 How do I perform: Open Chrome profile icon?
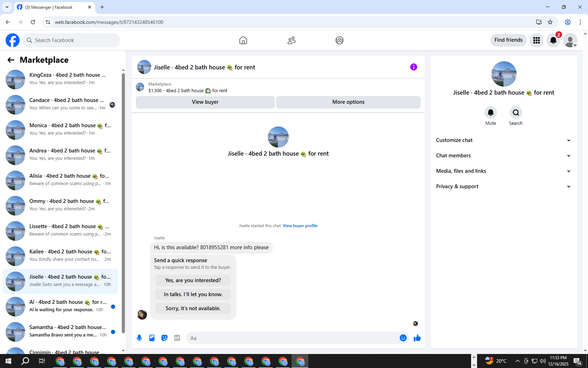(568, 22)
